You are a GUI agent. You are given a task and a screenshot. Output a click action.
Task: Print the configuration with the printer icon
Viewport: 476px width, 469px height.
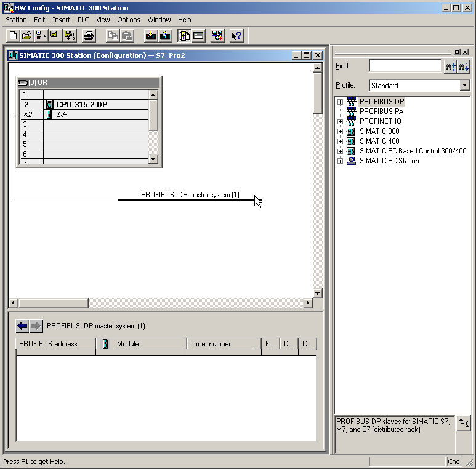coord(89,36)
